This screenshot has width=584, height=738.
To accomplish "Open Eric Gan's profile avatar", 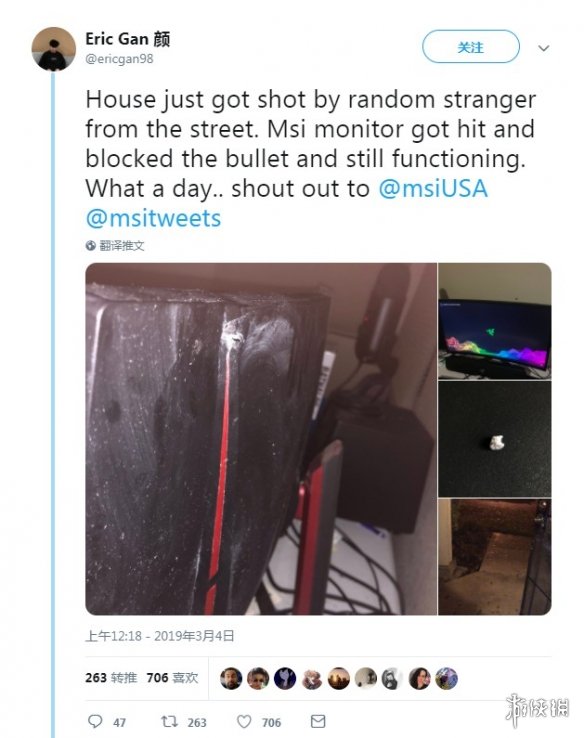I will click(x=54, y=49).
